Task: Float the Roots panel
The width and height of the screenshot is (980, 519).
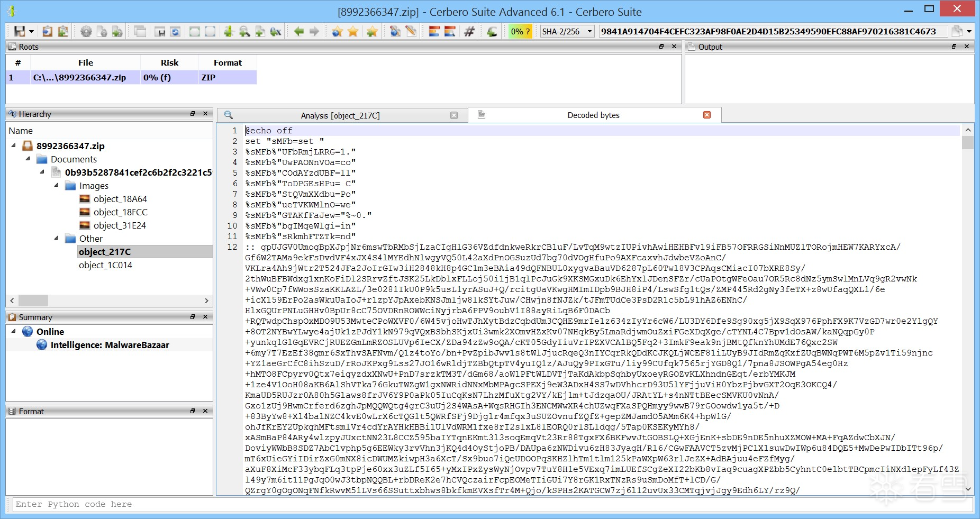Action: point(661,47)
